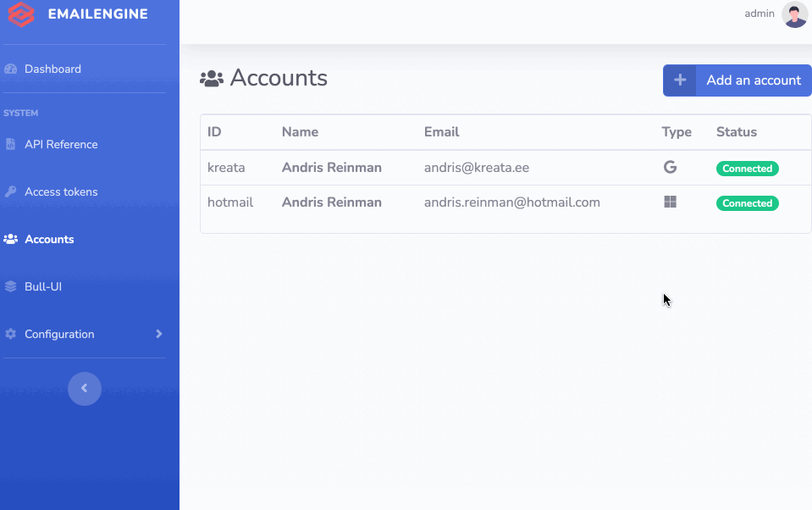Open the kreata account ID
812x510 pixels.
pyautogui.click(x=226, y=168)
